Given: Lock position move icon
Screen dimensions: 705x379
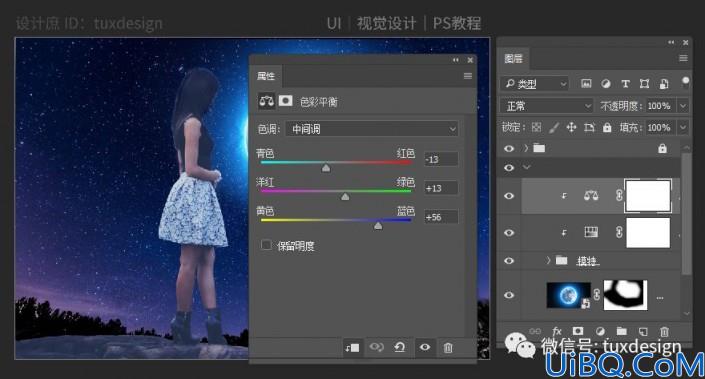Looking at the screenshot, I should coord(571,128).
